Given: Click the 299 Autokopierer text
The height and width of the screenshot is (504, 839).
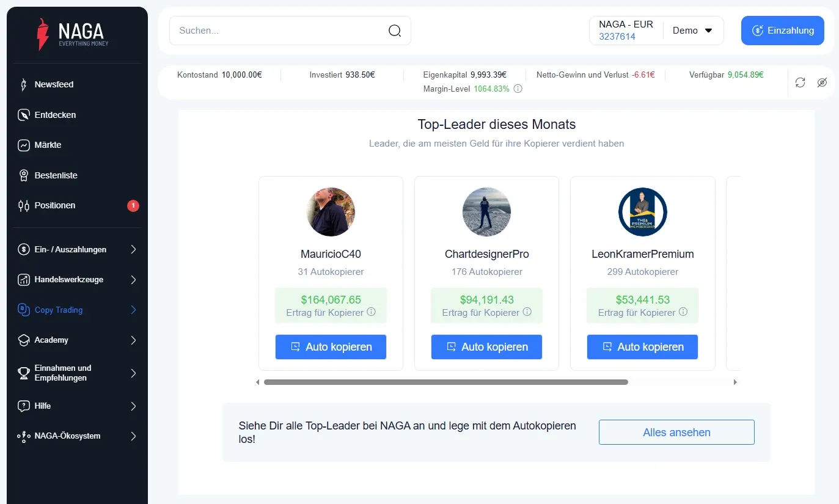Looking at the screenshot, I should [x=642, y=272].
